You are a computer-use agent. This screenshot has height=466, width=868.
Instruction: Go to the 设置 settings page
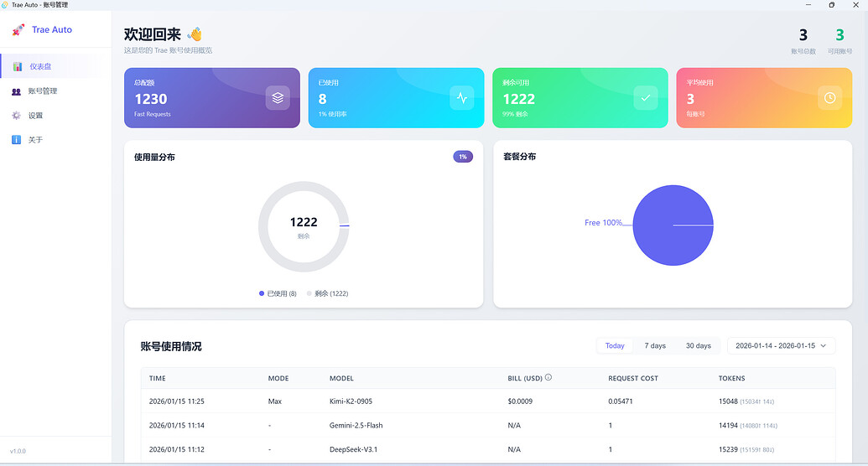pos(55,116)
